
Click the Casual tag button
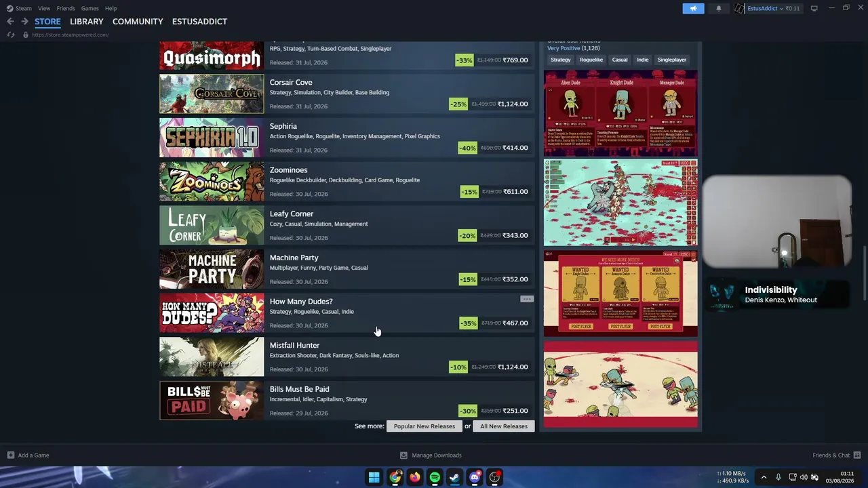point(620,60)
